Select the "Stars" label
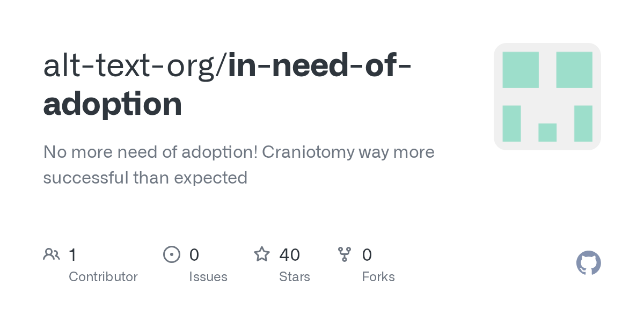644x322 pixels. pyautogui.click(x=295, y=277)
